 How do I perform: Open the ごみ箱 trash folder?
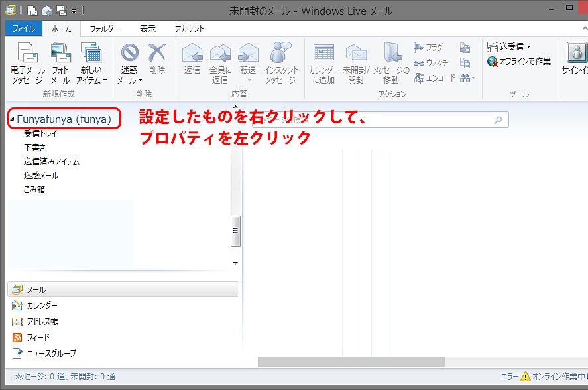34,190
